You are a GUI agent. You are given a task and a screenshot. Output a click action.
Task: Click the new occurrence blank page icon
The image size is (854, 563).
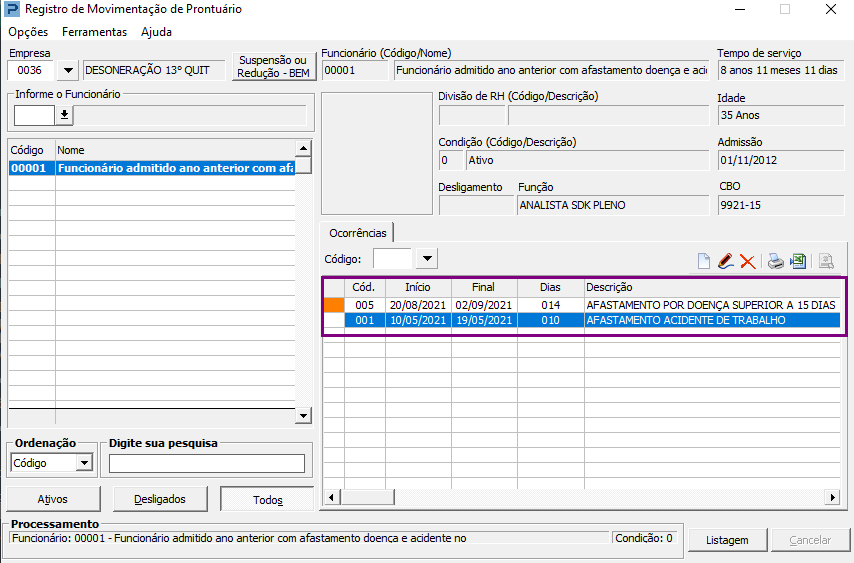point(704,261)
